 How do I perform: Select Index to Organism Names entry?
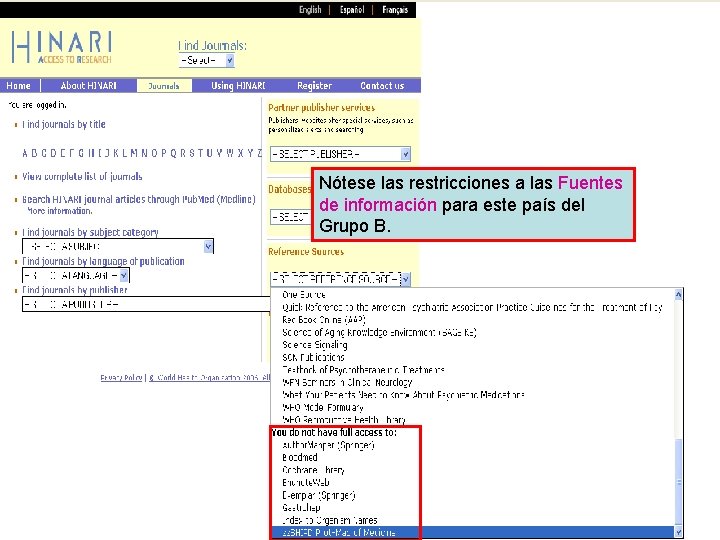(330, 520)
